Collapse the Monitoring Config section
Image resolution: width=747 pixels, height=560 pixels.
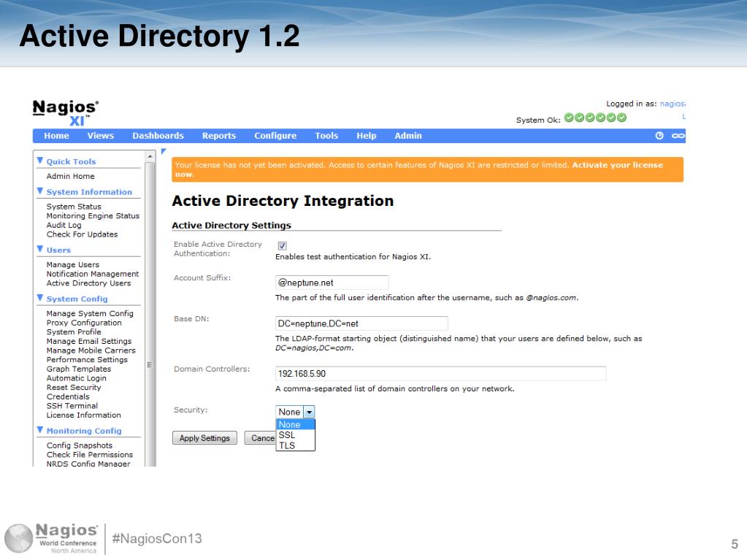point(40,431)
